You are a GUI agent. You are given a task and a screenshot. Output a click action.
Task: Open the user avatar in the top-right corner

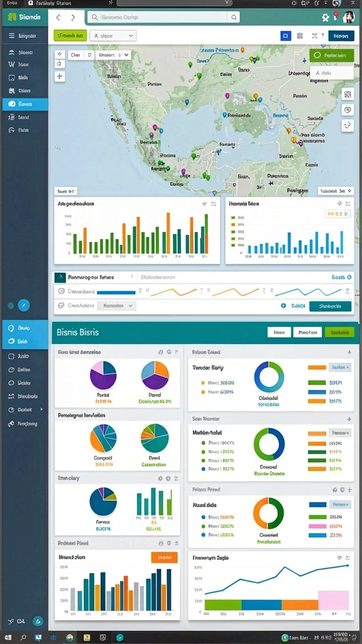pyautogui.click(x=349, y=17)
